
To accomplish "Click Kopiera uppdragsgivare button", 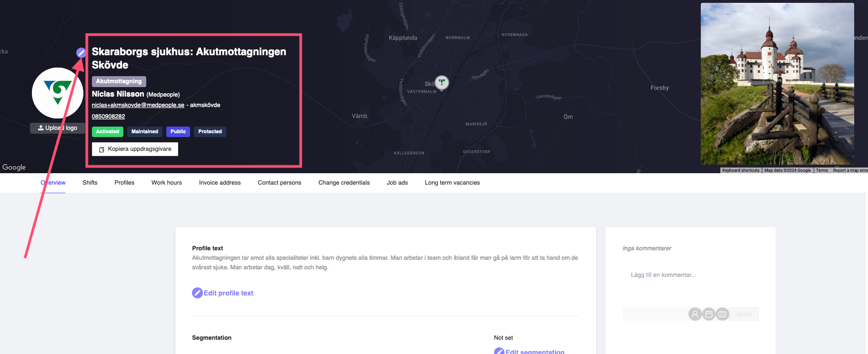I will click(135, 149).
